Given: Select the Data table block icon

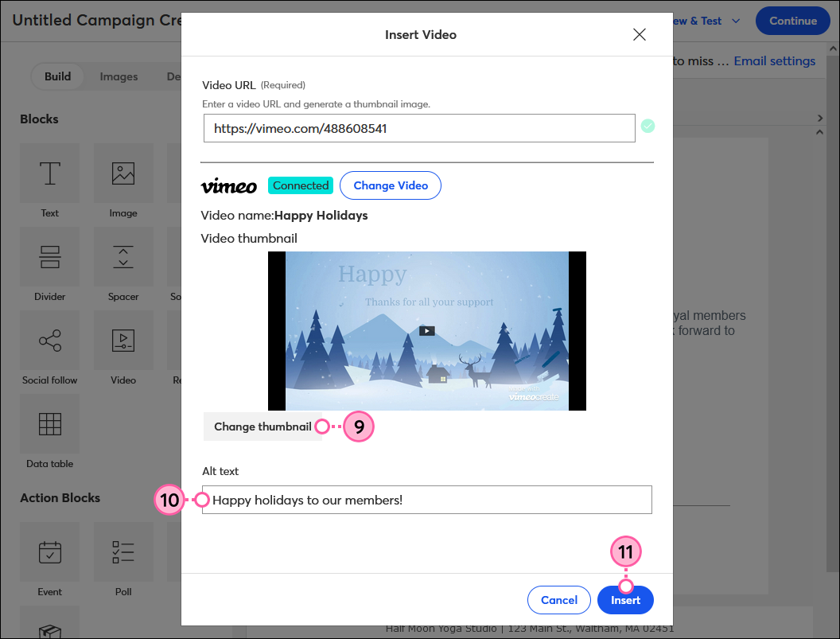Looking at the screenshot, I should coord(50,424).
